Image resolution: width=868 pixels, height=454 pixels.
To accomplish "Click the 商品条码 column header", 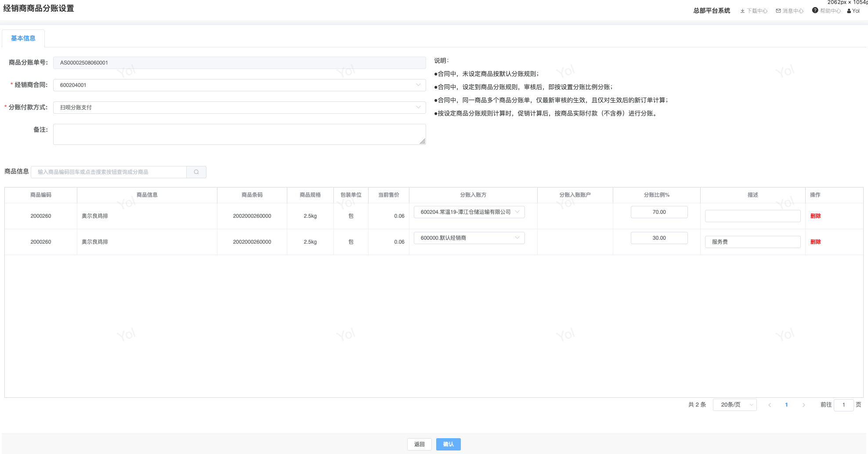I will [x=252, y=195].
